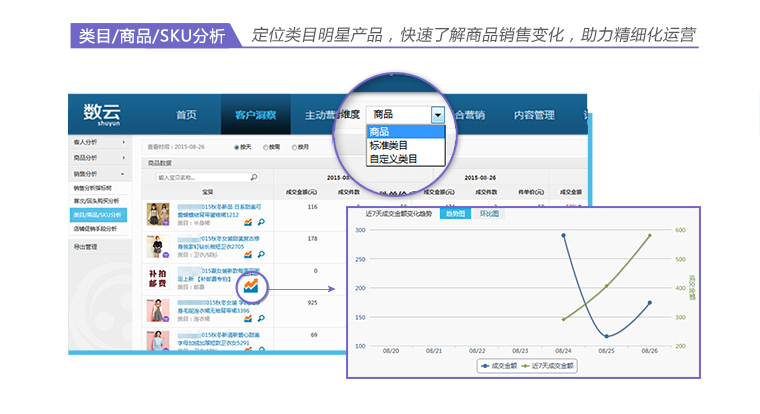Screen dimensions: 760x414
Task: Click value 925 in 成交金额 column
Action: (x=312, y=303)
